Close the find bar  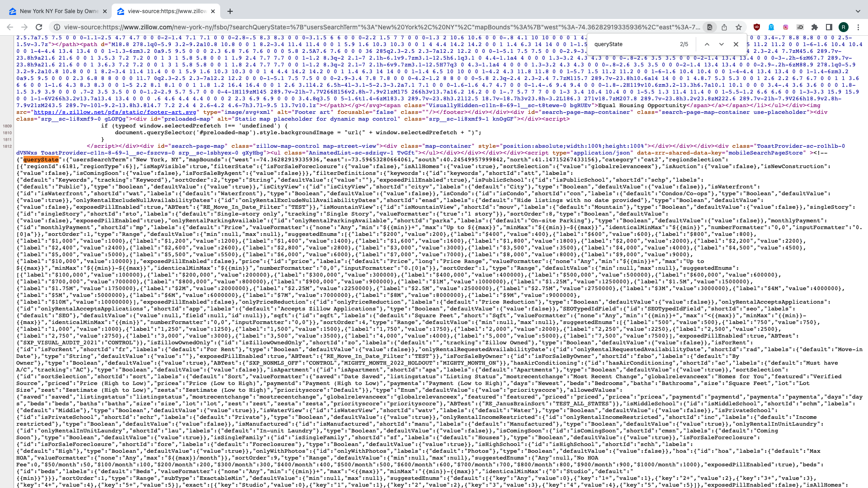pyautogui.click(x=736, y=44)
